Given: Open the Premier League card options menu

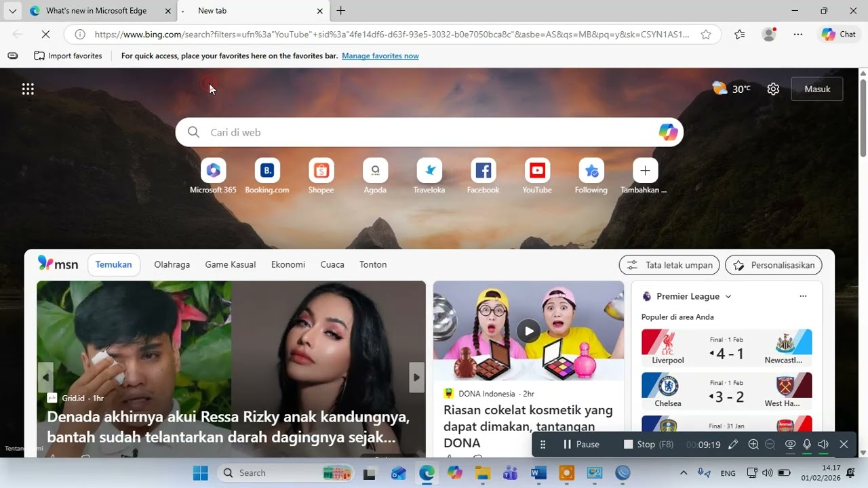Looking at the screenshot, I should pos(803,296).
